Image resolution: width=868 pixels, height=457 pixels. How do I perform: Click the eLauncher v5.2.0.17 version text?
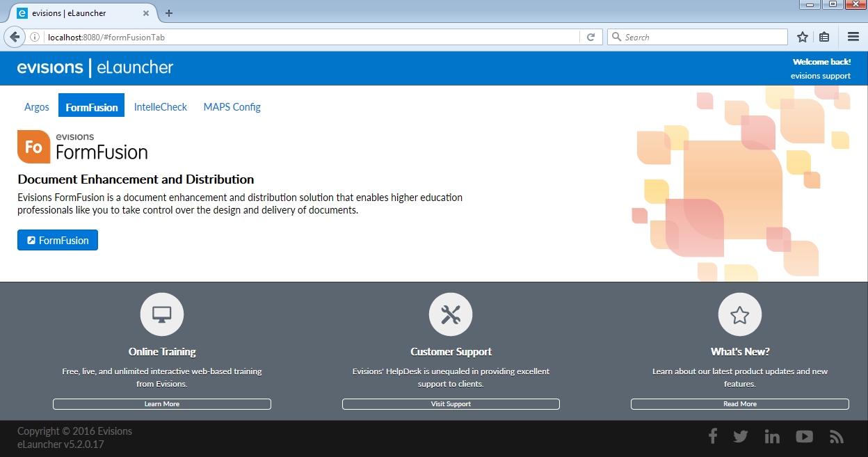tap(61, 444)
